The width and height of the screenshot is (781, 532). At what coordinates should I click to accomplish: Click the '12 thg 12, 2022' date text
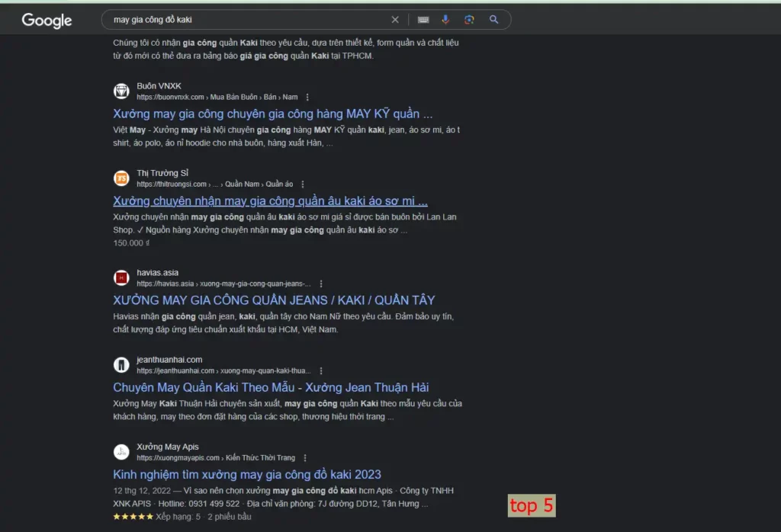tap(141, 491)
